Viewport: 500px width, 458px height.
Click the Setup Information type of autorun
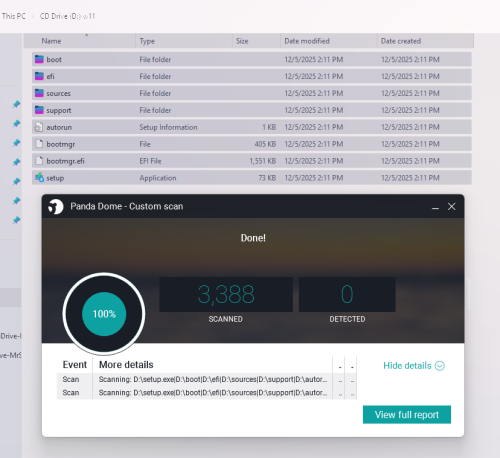click(168, 127)
